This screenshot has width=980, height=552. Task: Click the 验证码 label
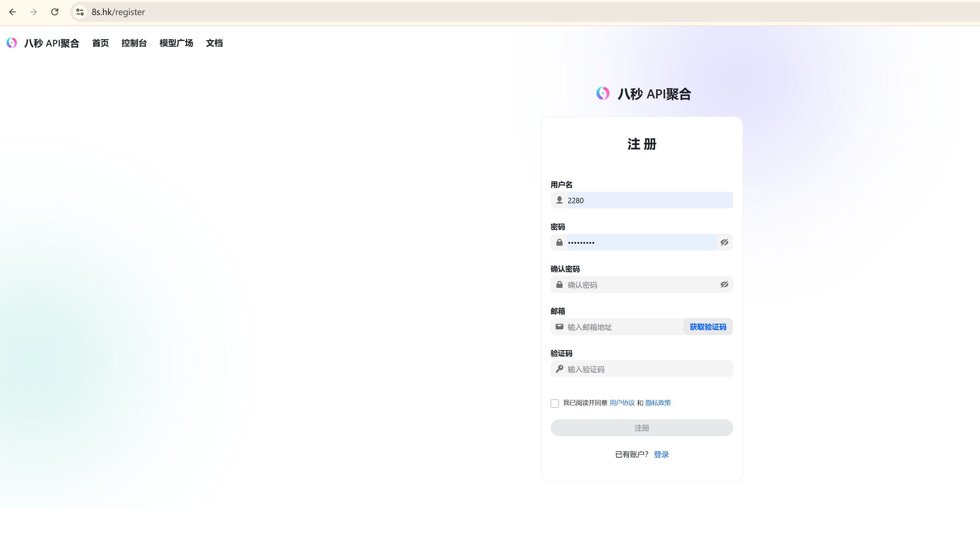[x=562, y=353]
